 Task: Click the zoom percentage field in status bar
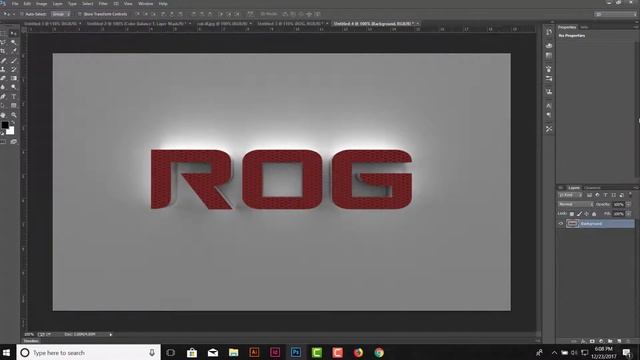tap(29, 334)
